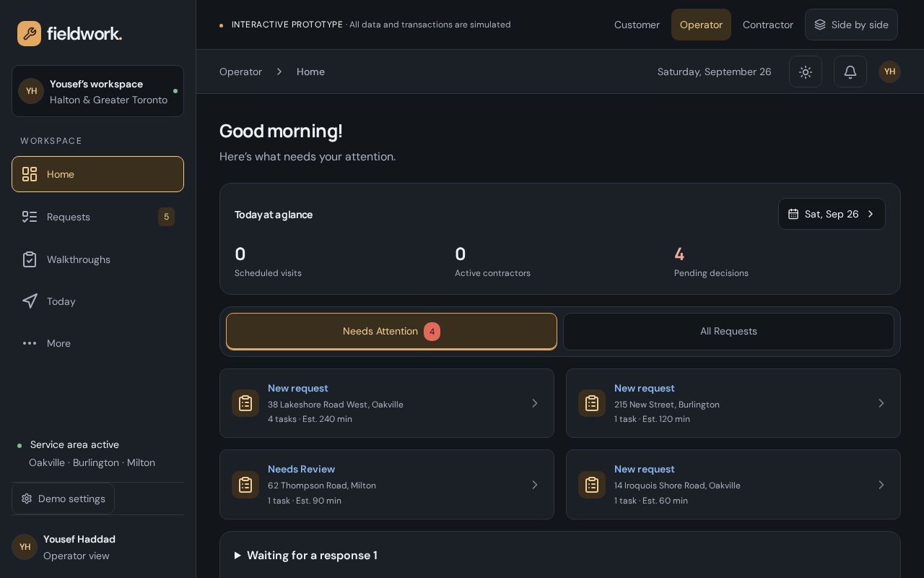
Task: Click the Demo settings gear icon
Action: [x=27, y=499]
